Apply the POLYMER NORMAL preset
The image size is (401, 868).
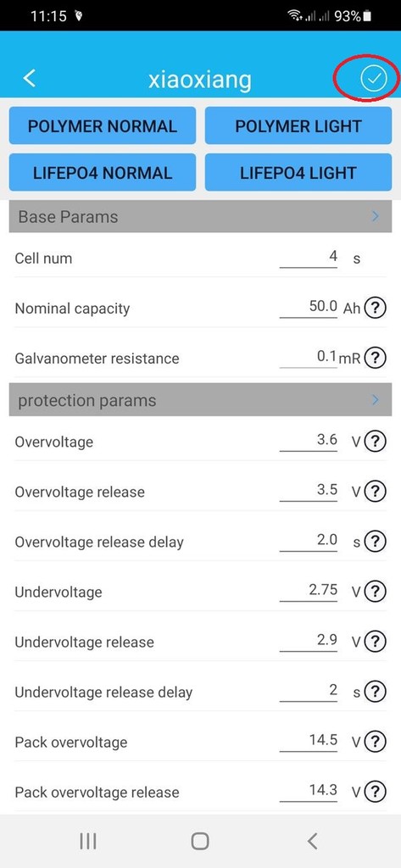point(103,125)
